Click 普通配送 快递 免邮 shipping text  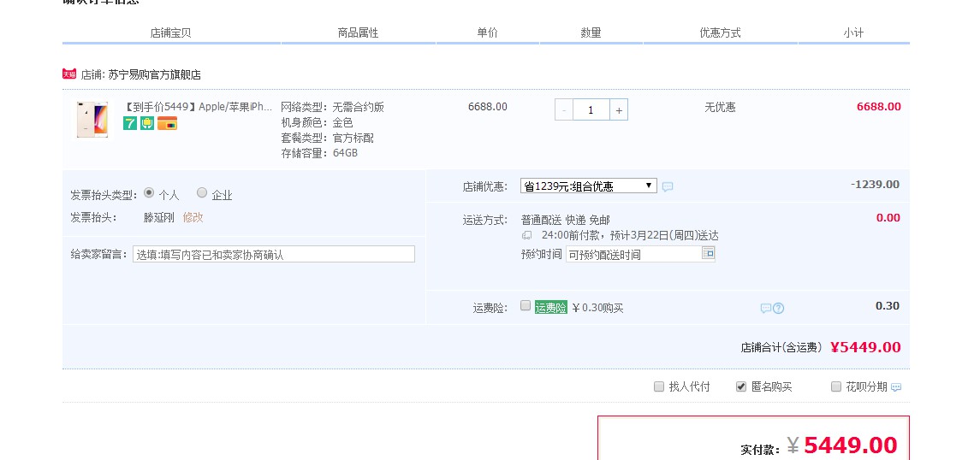tap(566, 221)
